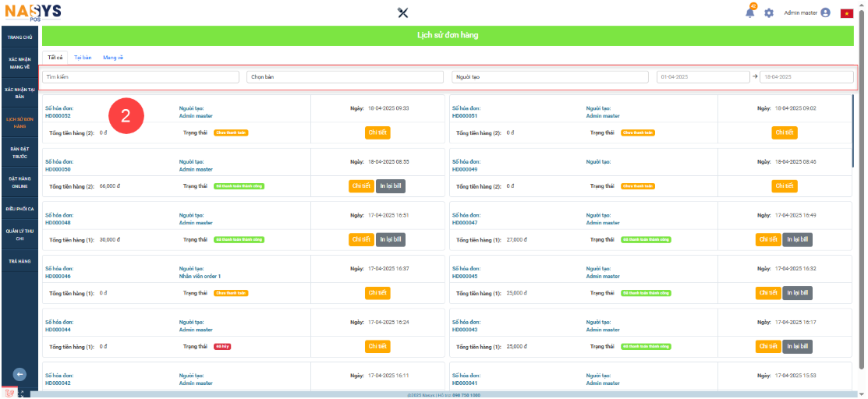The image size is (868, 399).
Task: Open the Laravel debug bar icon
Action: pyautogui.click(x=8, y=394)
